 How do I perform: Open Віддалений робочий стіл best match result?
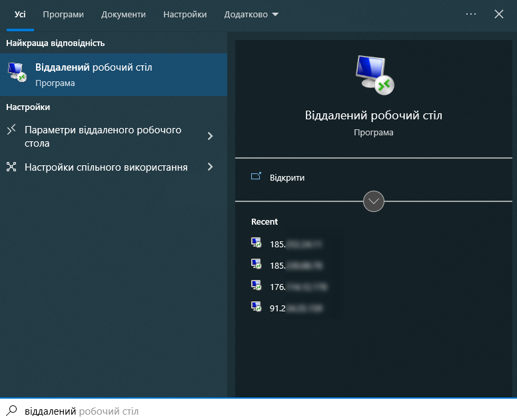pyautogui.click(x=113, y=75)
